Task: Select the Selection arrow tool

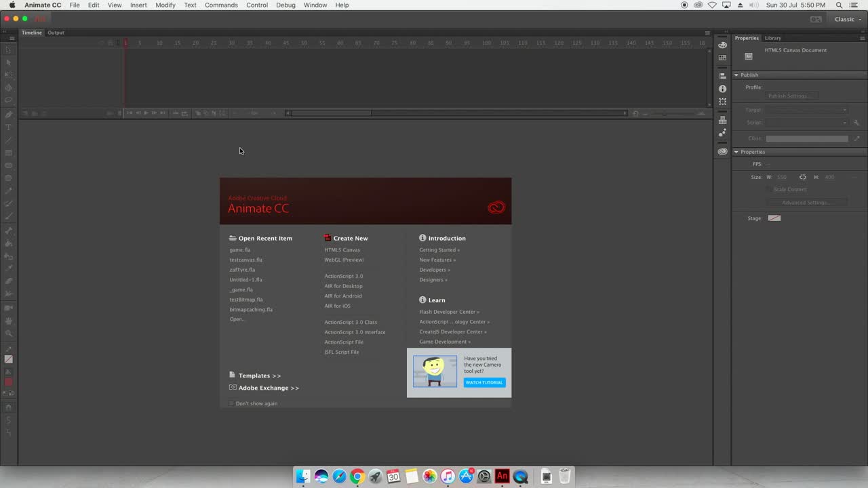Action: (9, 49)
